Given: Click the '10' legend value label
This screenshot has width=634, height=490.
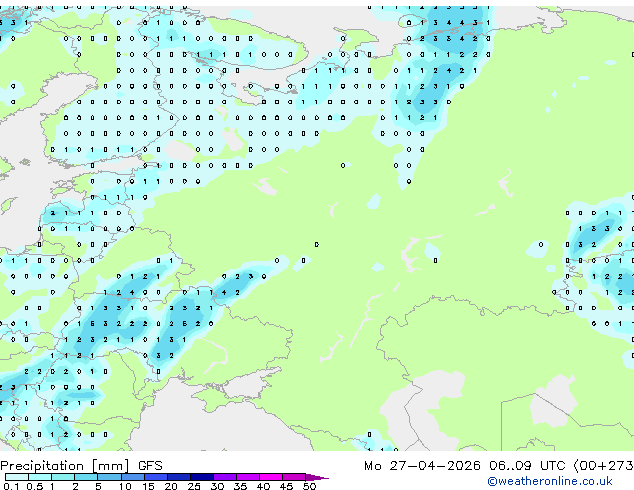Looking at the screenshot, I should (x=125, y=486).
